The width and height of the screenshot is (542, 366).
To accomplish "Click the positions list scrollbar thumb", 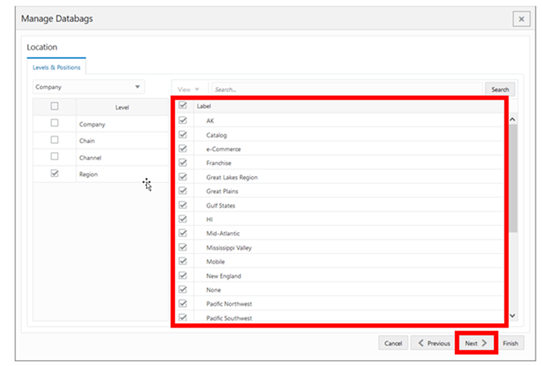I will (513, 178).
